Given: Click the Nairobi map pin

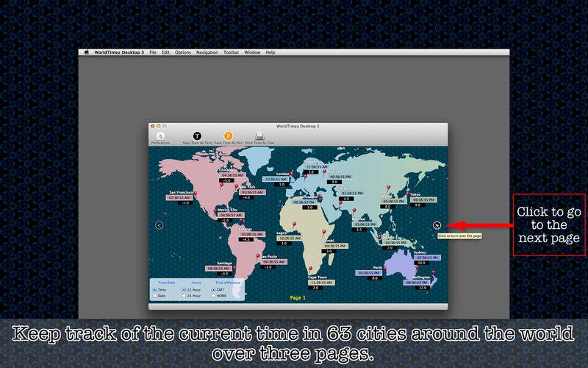Looking at the screenshot, I should 324,233.
